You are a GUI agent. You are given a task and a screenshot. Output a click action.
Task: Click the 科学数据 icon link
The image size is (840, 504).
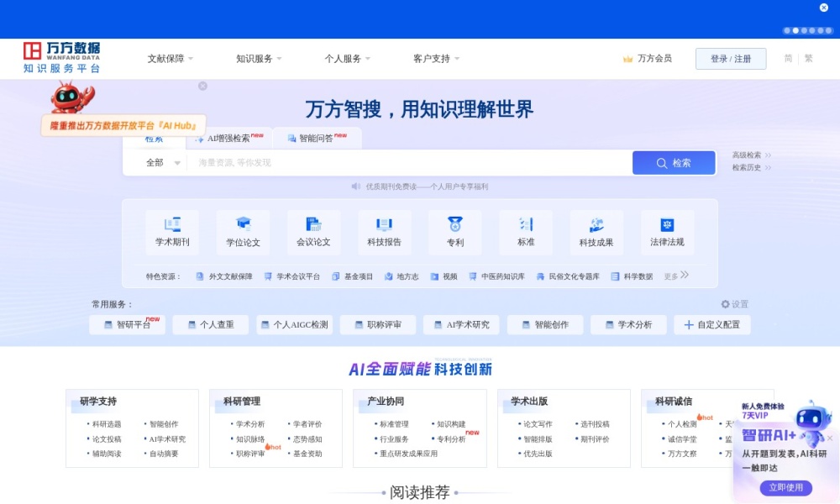633,276
